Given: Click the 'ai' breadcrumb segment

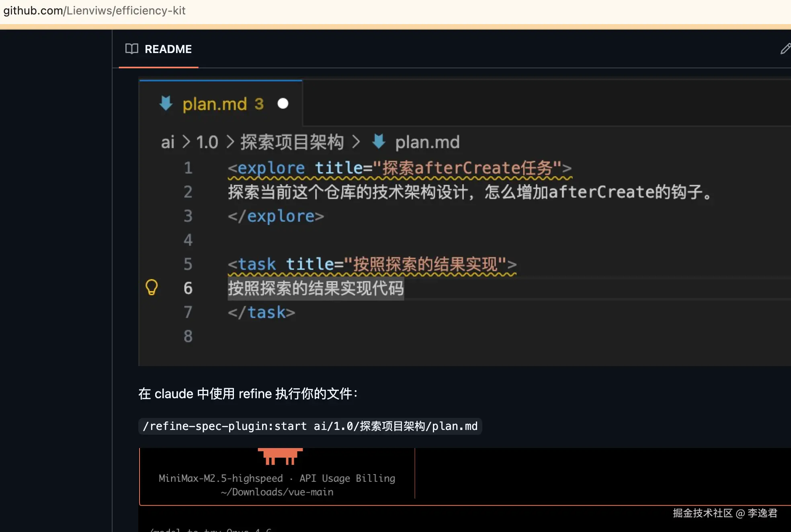Looking at the screenshot, I should click(x=168, y=142).
